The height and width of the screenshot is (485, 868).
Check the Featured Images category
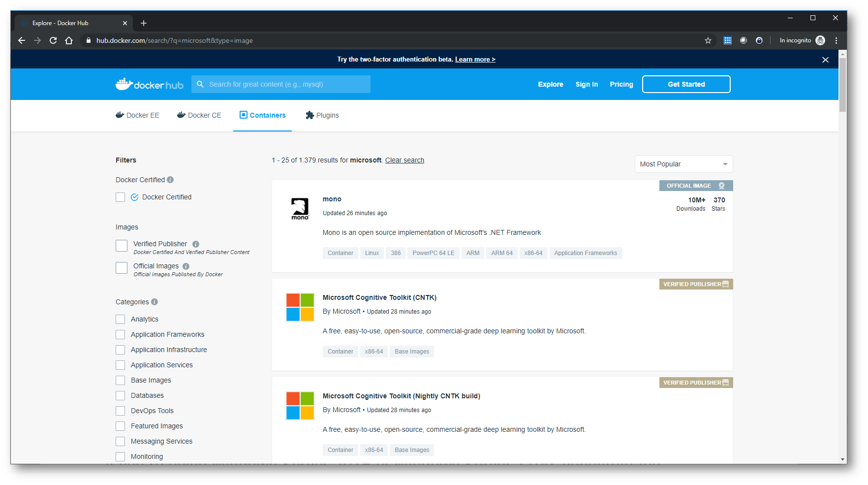tap(121, 426)
